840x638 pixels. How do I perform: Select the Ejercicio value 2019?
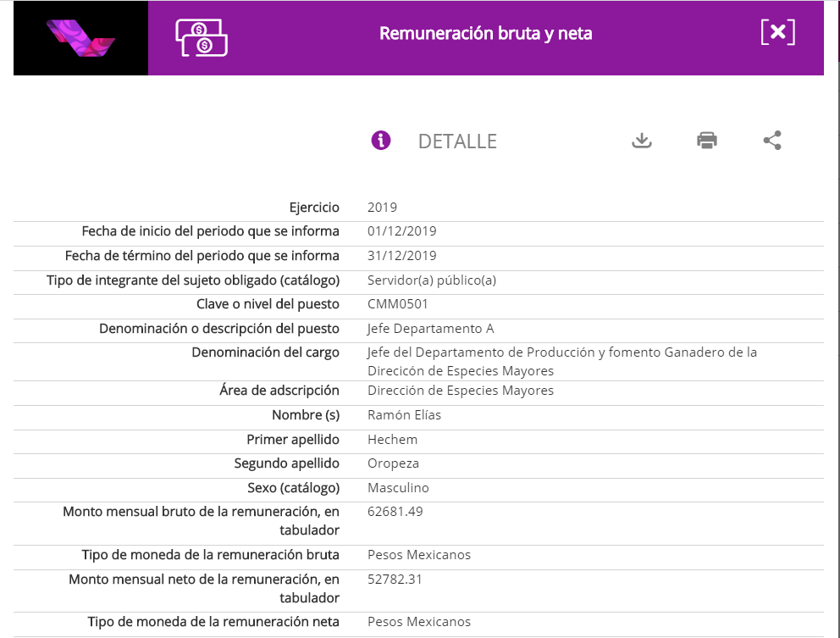coord(382,208)
